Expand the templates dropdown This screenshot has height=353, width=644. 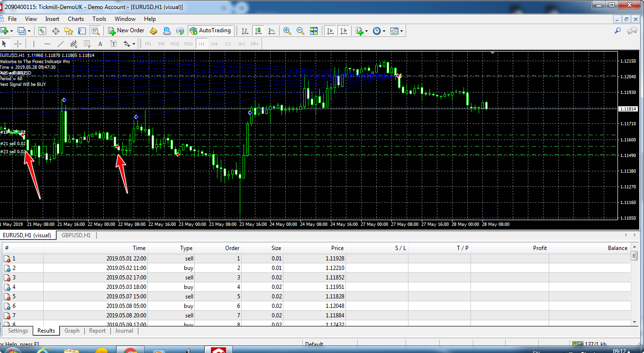coord(402,31)
